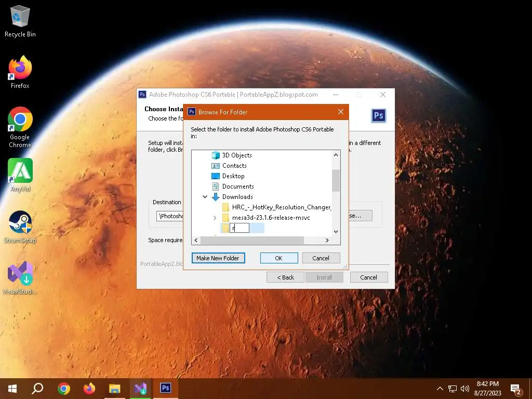Open taskbar search magnifier

click(37, 389)
